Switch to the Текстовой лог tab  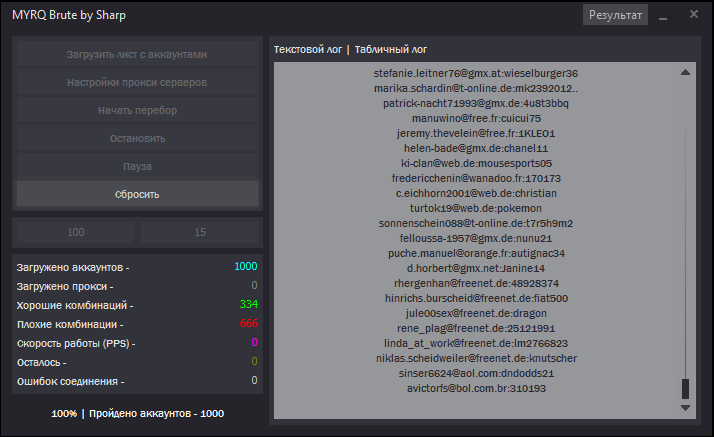point(308,49)
